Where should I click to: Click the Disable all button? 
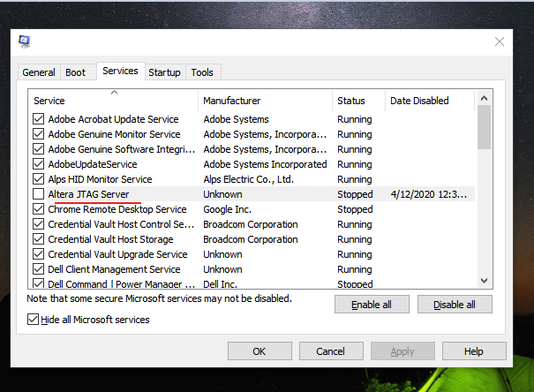[x=455, y=305]
